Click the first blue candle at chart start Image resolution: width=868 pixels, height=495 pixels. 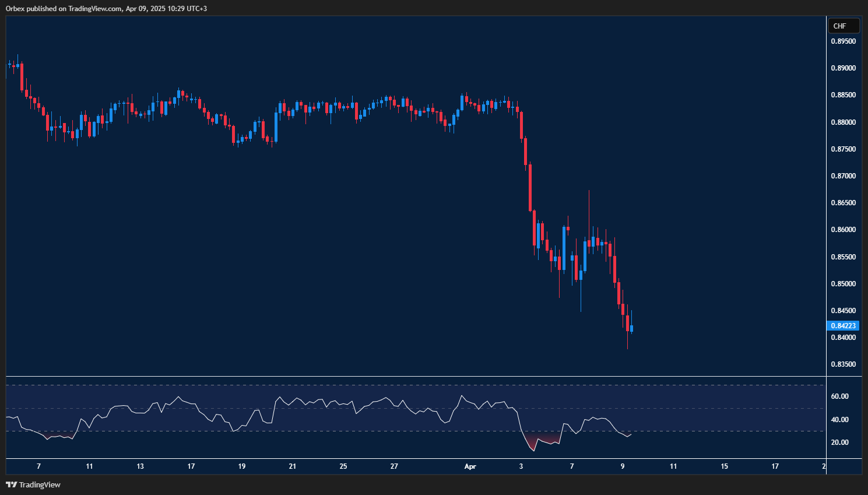(9, 64)
